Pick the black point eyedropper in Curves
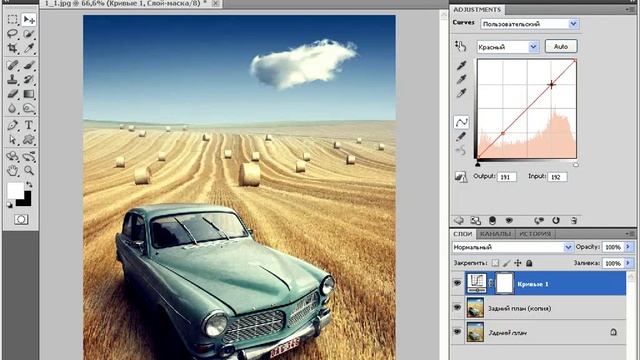The height and width of the screenshot is (360, 640). (x=461, y=64)
